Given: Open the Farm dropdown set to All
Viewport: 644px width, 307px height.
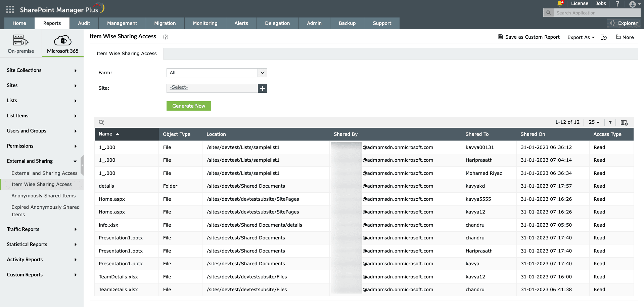Looking at the screenshot, I should [x=217, y=73].
